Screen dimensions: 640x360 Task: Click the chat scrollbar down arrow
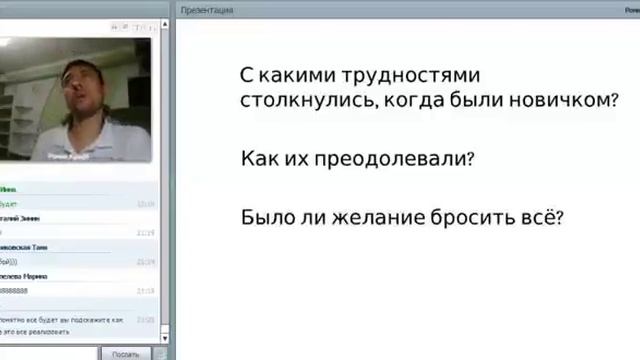pos(165,338)
